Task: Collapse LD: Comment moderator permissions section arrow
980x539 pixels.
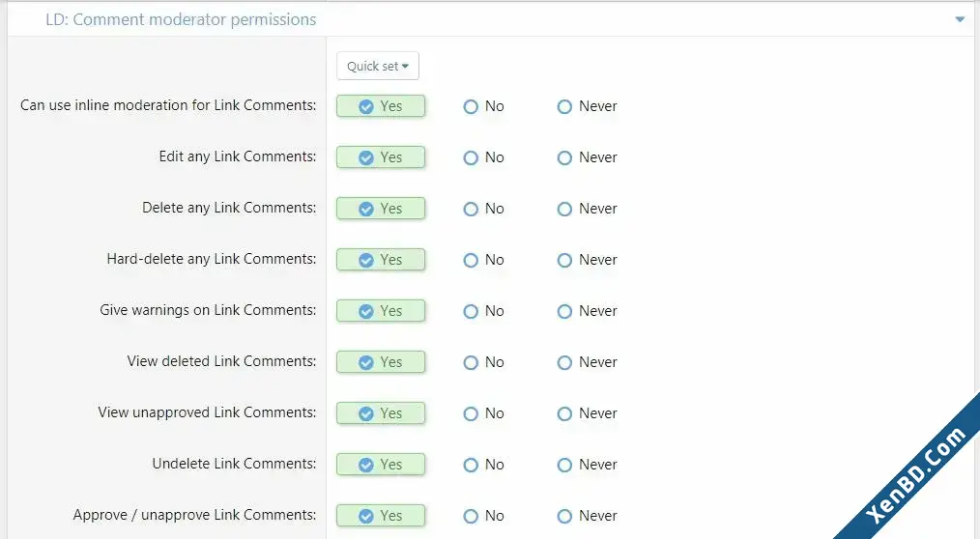Action: [x=960, y=19]
